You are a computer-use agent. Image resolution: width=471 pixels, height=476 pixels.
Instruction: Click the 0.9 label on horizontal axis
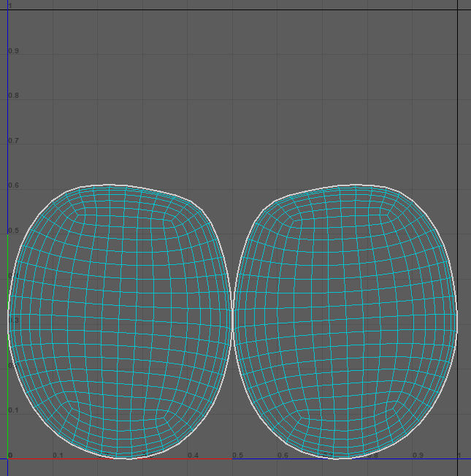tap(418, 456)
